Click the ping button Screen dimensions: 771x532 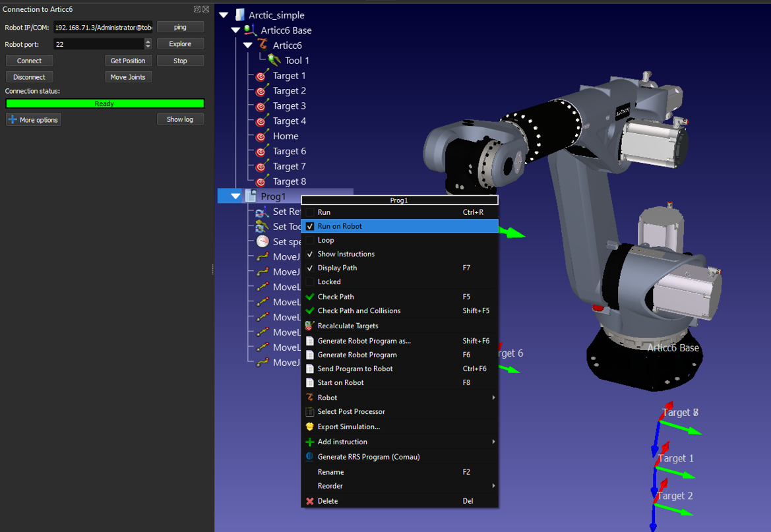click(x=180, y=27)
